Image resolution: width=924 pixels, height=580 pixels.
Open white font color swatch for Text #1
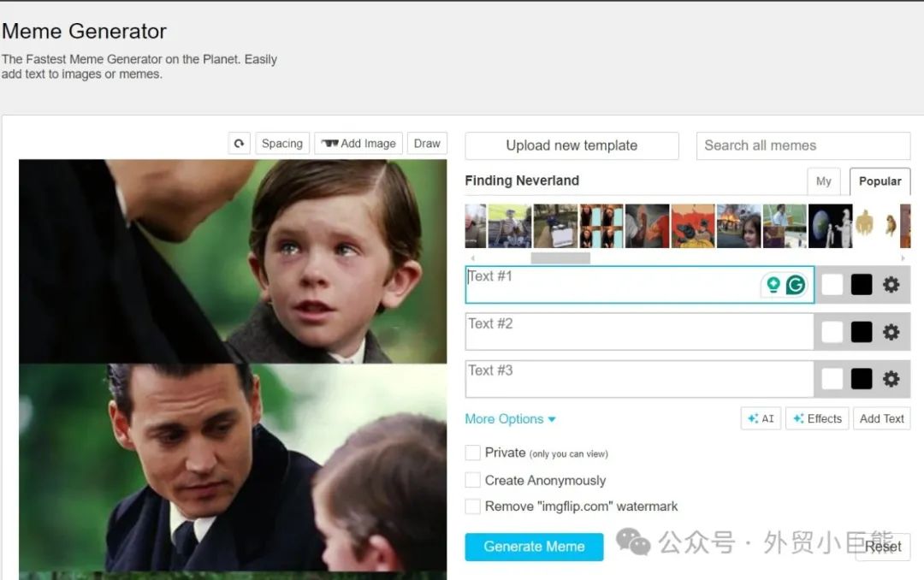(x=832, y=285)
